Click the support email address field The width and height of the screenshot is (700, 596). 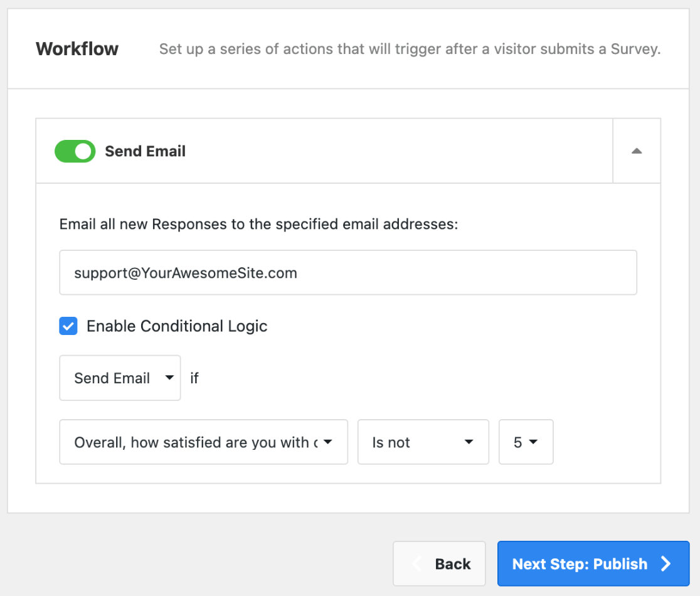pos(348,273)
